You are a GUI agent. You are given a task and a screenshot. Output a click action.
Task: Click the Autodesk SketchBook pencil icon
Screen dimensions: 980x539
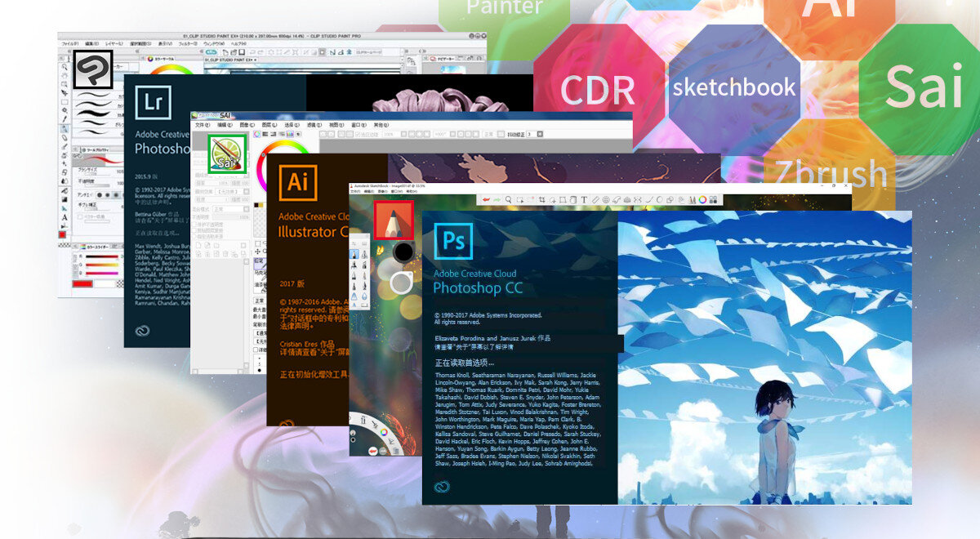point(394,220)
